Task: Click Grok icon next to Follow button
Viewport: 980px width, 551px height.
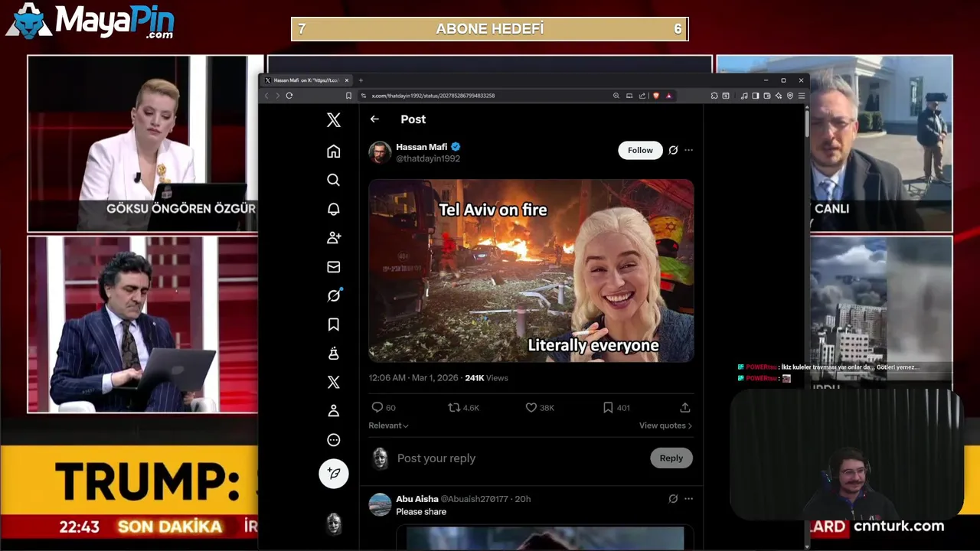Action: tap(673, 150)
